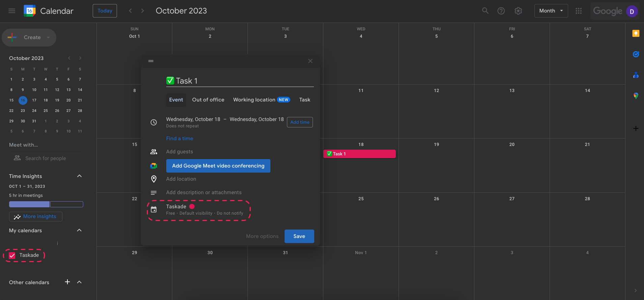Open the Month view dropdown
Image resolution: width=644 pixels, height=300 pixels.
click(x=551, y=11)
